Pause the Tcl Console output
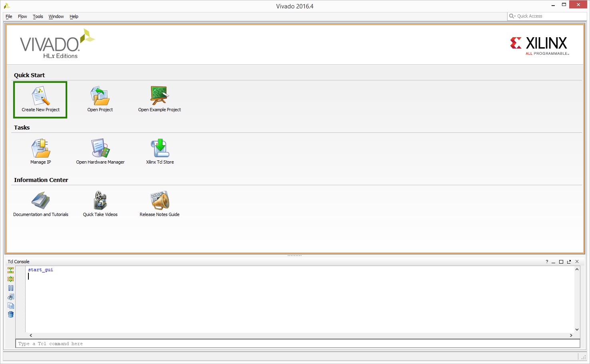 pyautogui.click(x=11, y=288)
